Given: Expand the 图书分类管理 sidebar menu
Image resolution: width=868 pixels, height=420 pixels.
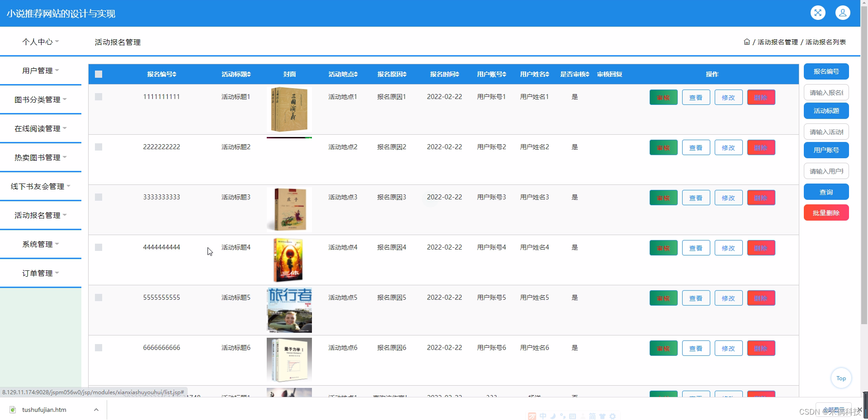Looking at the screenshot, I should pos(41,99).
